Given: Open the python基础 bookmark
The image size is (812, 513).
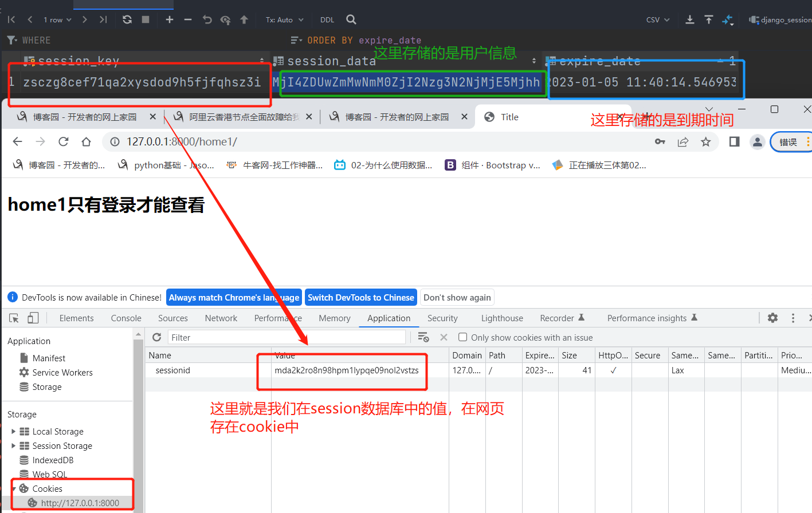Looking at the screenshot, I should click(x=166, y=165).
